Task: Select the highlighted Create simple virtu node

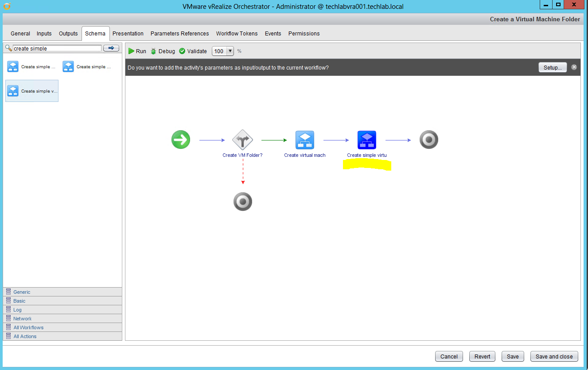Action: (367, 140)
